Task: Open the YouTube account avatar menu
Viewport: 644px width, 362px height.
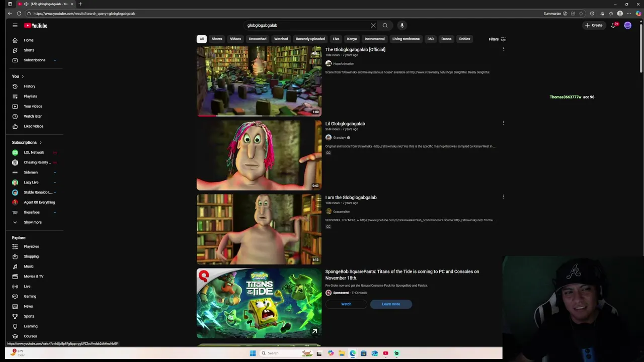Action: click(628, 25)
